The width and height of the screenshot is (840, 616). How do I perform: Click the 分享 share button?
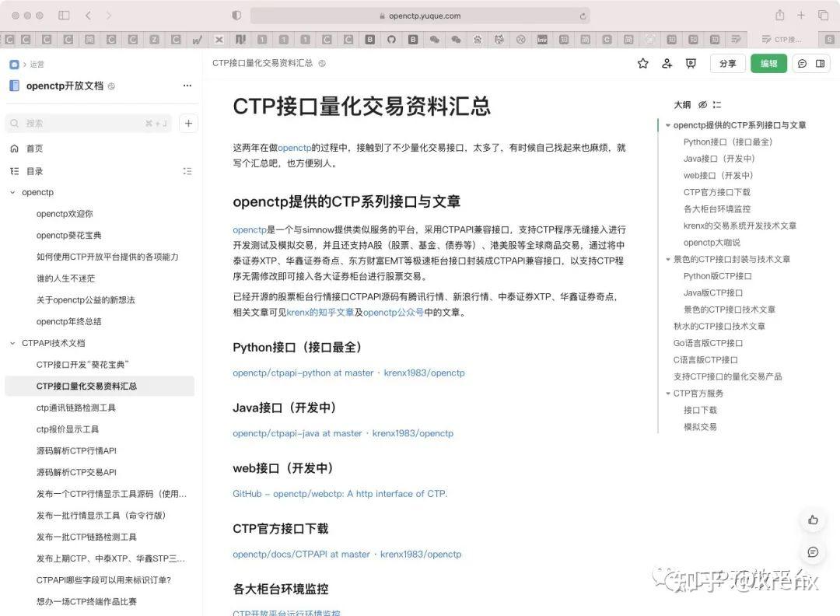click(x=727, y=63)
